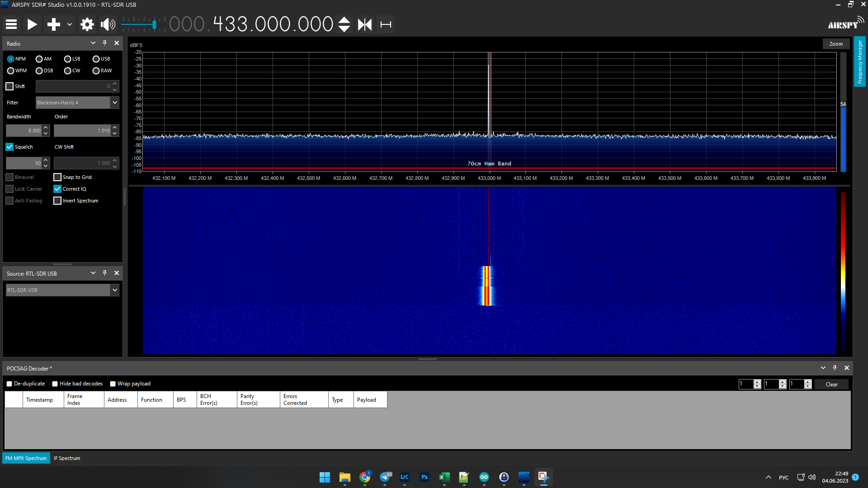This screenshot has height=488, width=868.
Task: Click Address column header
Action: [121, 400]
